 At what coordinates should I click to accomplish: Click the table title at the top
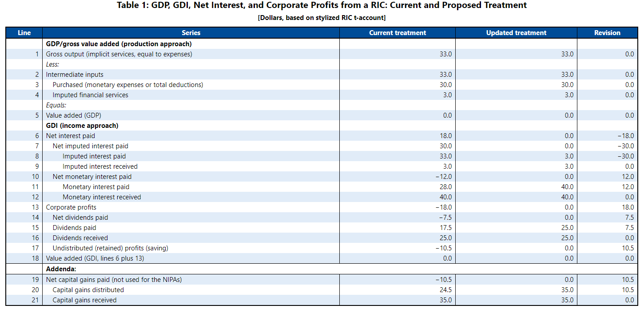322,5
